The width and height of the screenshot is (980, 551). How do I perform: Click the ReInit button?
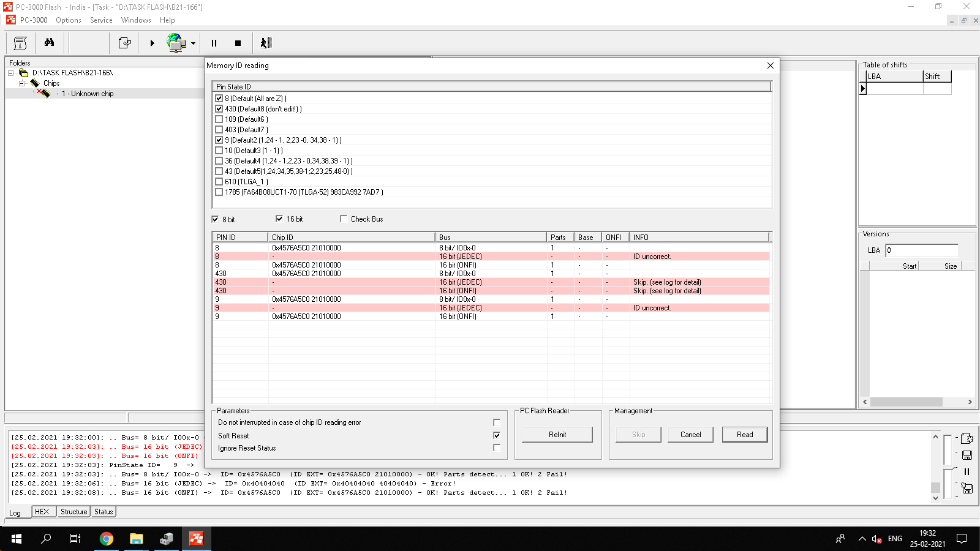tap(557, 435)
